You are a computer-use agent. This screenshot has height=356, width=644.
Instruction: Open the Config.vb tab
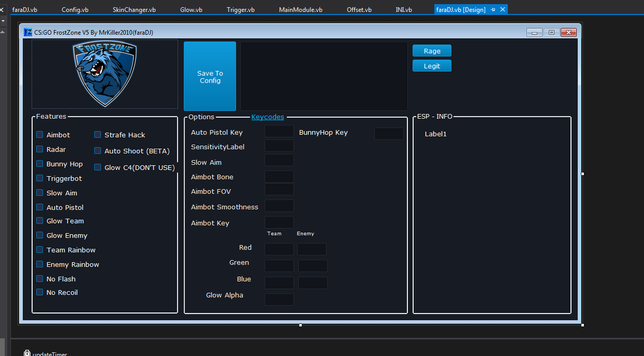75,10
